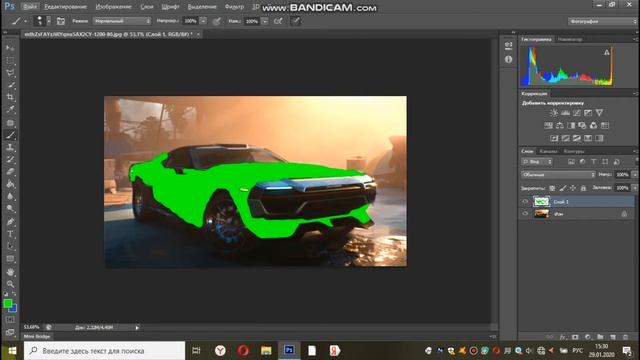The image size is (640, 360).
Task: Toggle tablet pressure for opacity
Action: pos(217,21)
